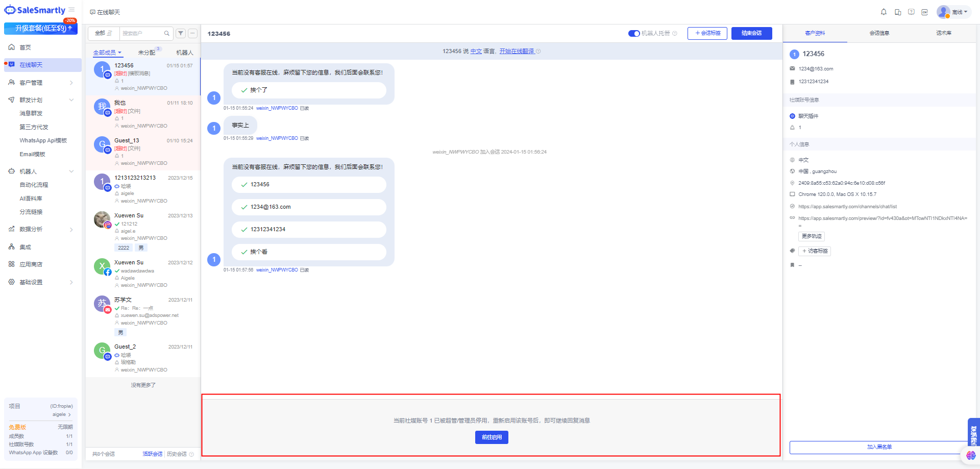Expand the 基础设置 menu

(x=41, y=282)
